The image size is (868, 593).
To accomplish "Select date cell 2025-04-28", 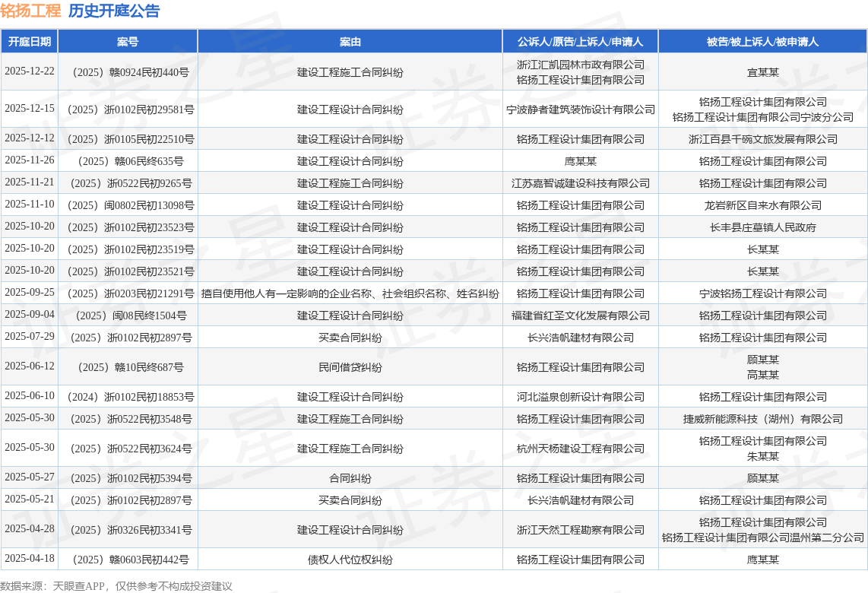I will click(30, 529).
